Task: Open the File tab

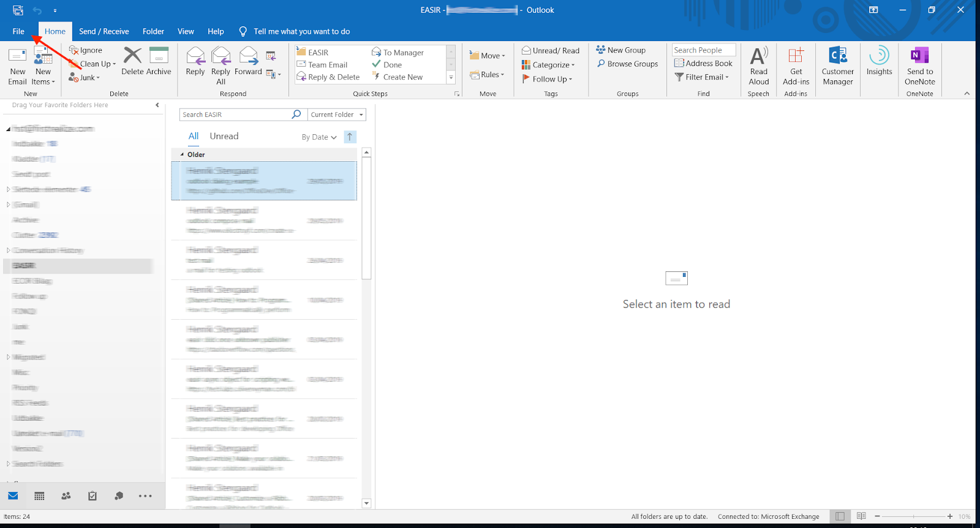Action: click(x=18, y=31)
